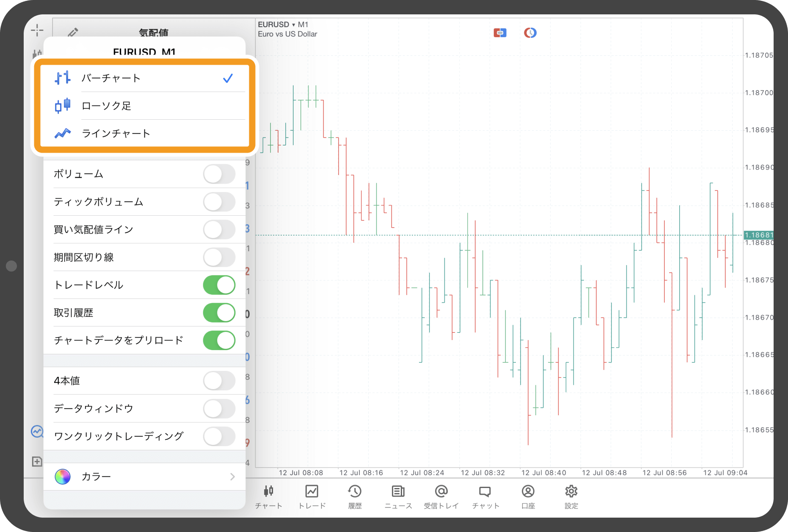Enable the ティックボリューム toggle
788x532 pixels.
coord(219,202)
